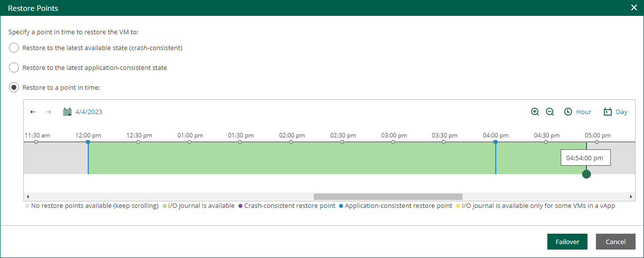Click the scrollbar right arrow
Image resolution: width=644 pixels, height=258 pixels.
click(x=631, y=196)
